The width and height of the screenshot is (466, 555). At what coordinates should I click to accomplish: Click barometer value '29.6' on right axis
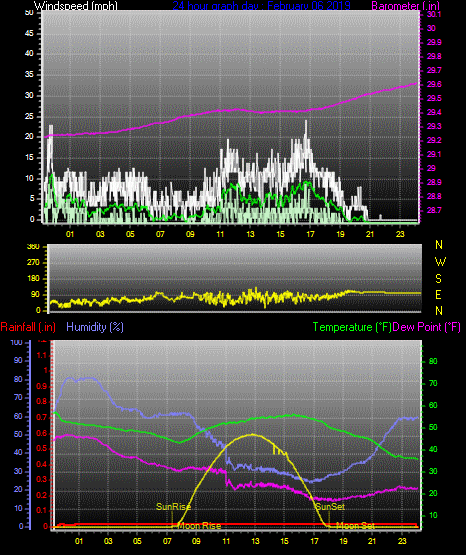tap(434, 84)
